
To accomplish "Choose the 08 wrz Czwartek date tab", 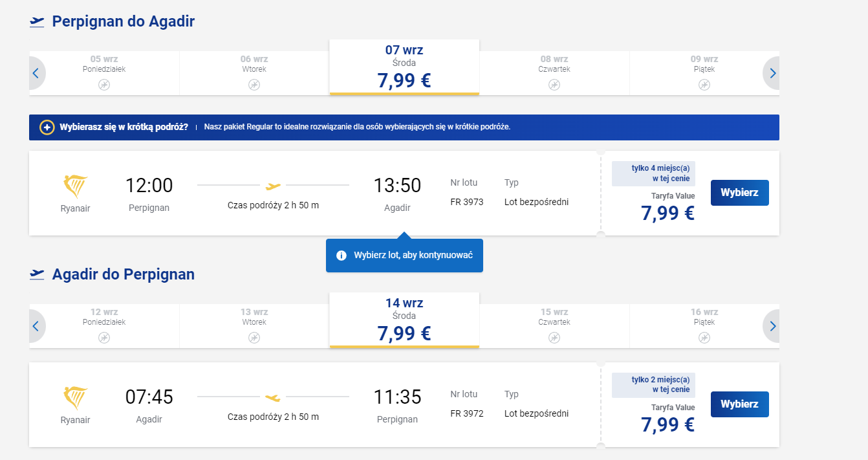I will [x=554, y=73].
